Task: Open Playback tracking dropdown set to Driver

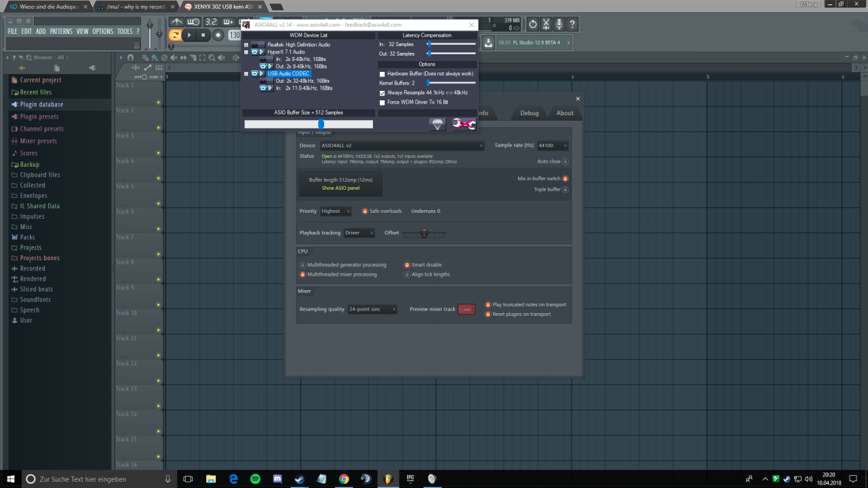Action: (359, 232)
